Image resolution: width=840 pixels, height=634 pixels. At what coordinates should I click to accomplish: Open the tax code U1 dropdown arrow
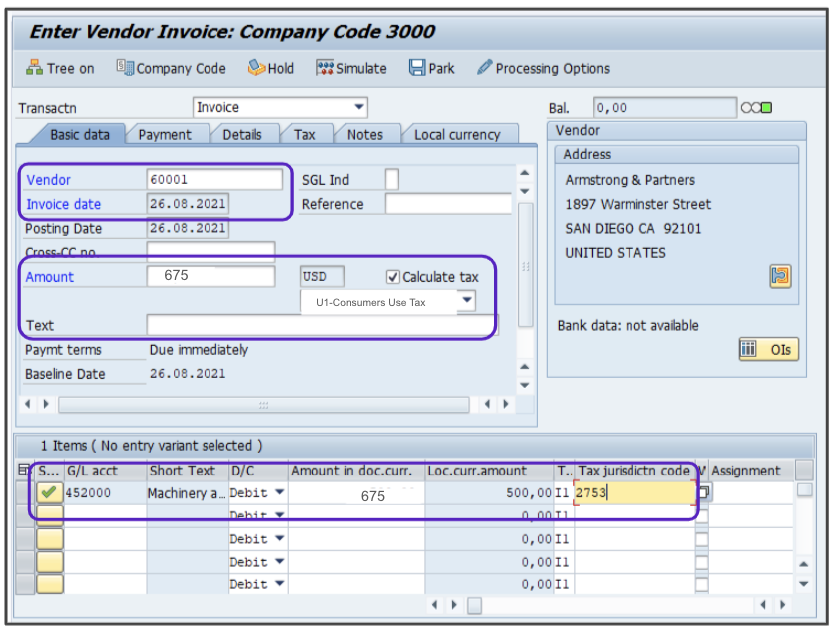click(466, 301)
